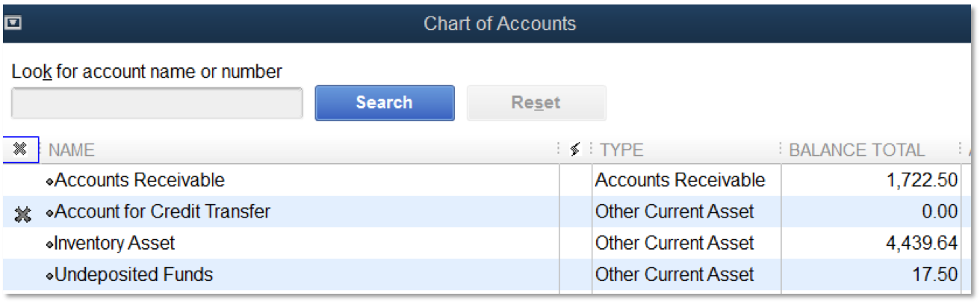Image resolution: width=980 pixels, height=302 pixels.
Task: Sort by the NAME column header
Action: (72, 150)
